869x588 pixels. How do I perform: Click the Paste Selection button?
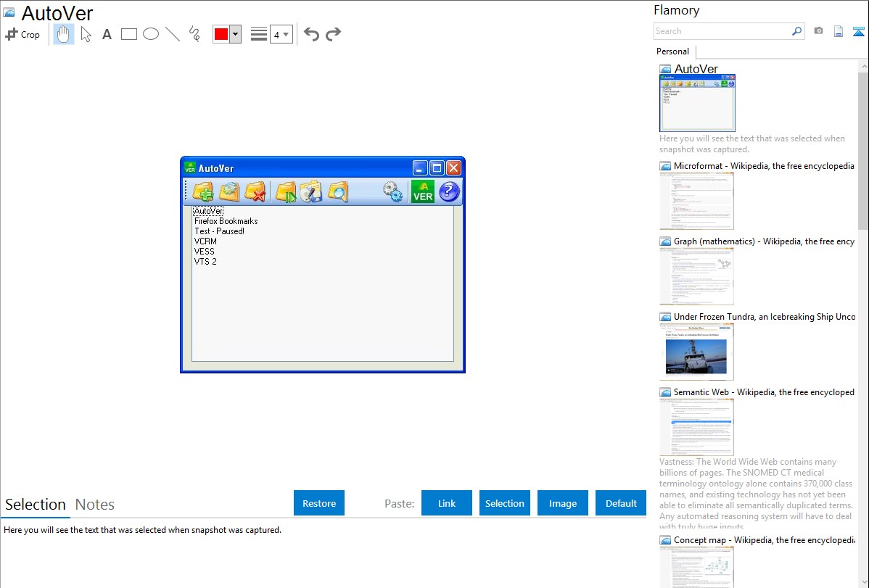(x=504, y=503)
